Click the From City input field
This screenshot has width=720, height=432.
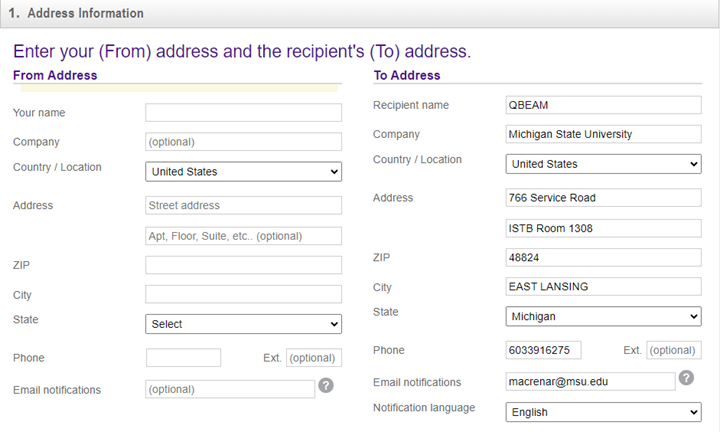click(243, 294)
